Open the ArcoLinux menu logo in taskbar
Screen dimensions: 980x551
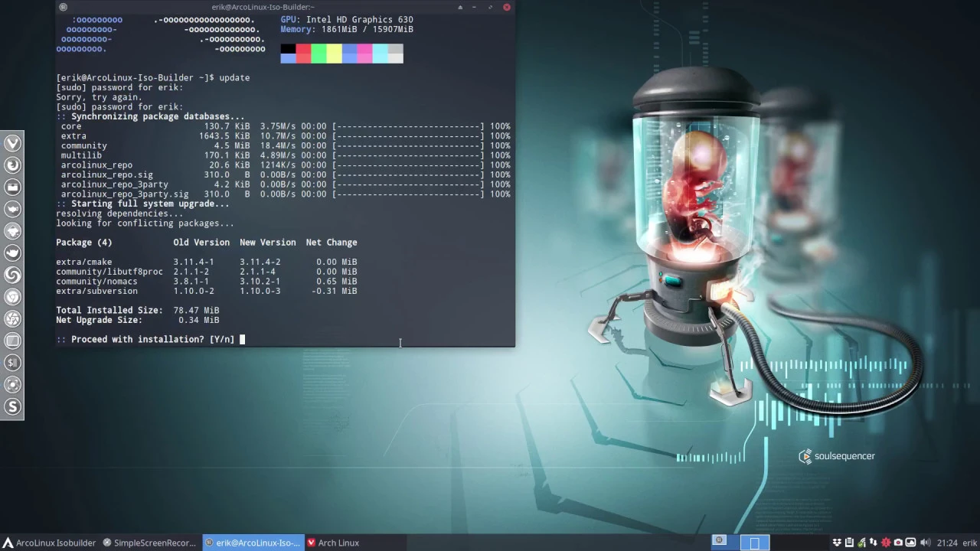pos(8,543)
